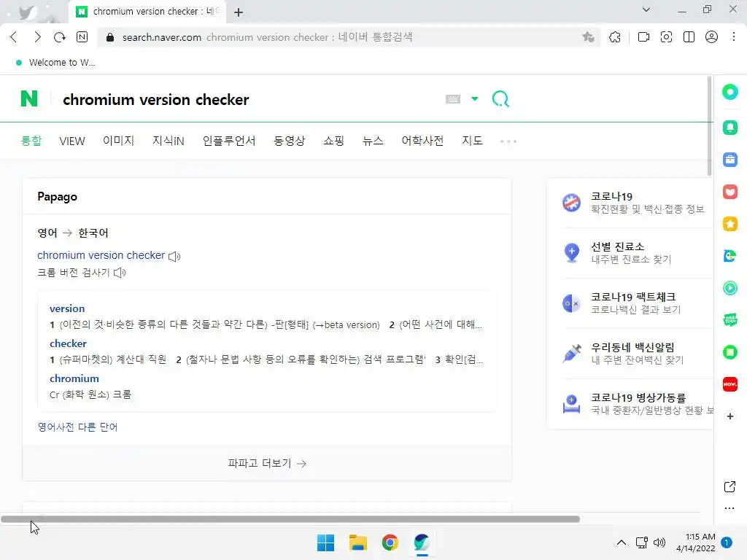Screen dimensions: 747x560
Task: Open sidebar notifications bell icon
Action: [x=729, y=128]
